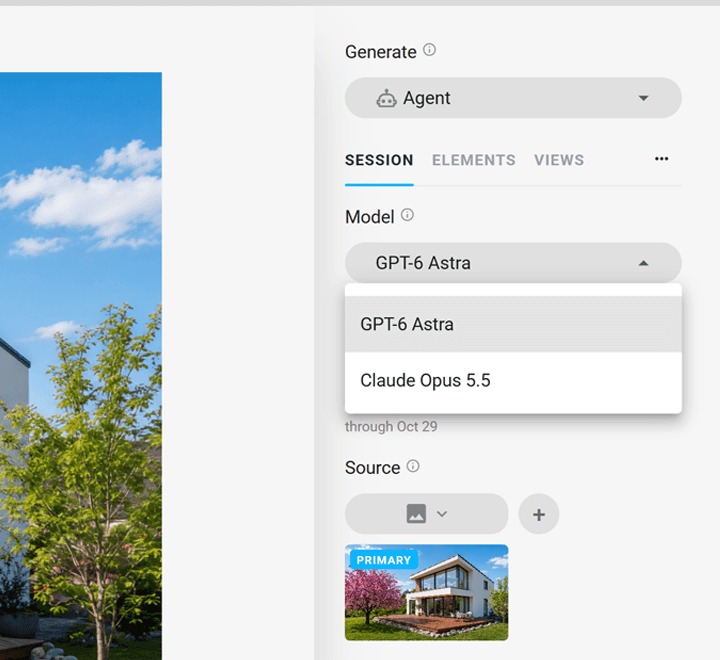Screen dimensions: 720x660
Task: Expand the Agent dropdown arrow
Action: coord(644,98)
